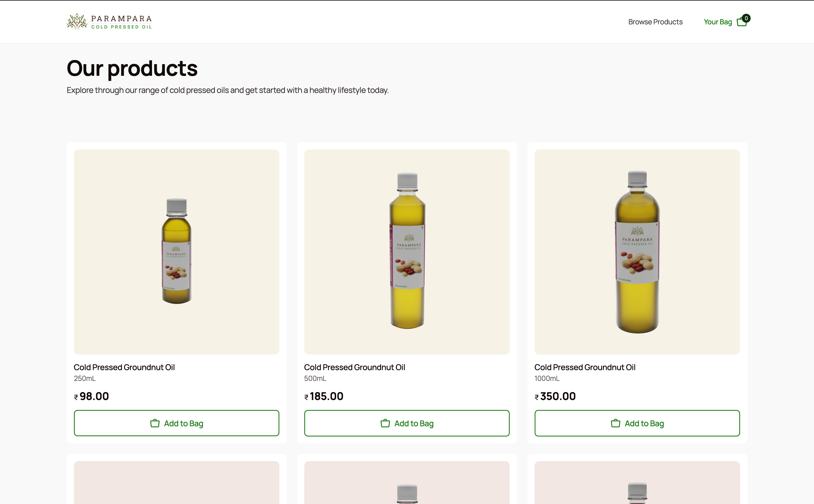Click the 250mL size label
Screen dimensions: 814x504
(x=85, y=378)
